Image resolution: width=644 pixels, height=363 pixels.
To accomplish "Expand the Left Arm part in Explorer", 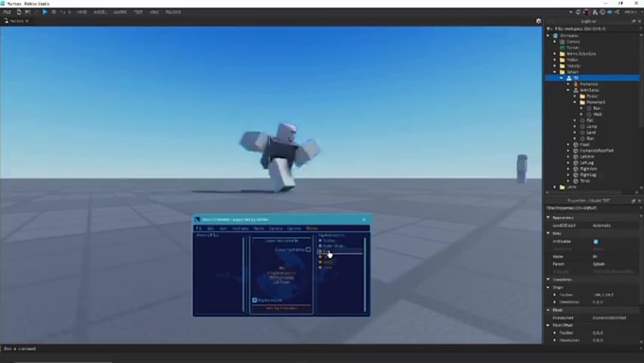I will pos(568,156).
